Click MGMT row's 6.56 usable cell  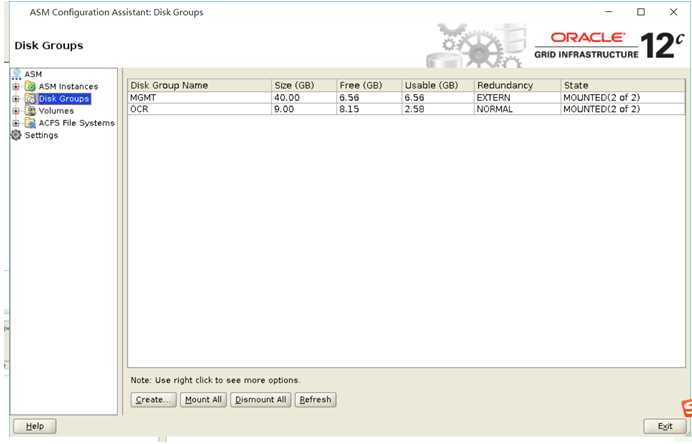(x=438, y=98)
